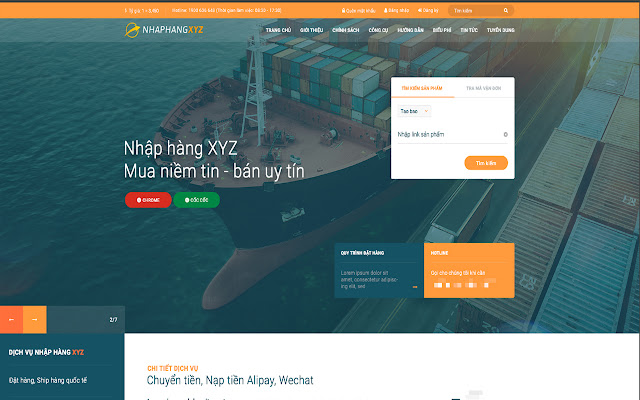The height and width of the screenshot is (400, 640).
Task: Click the red Chrome extension button
Action: point(148,200)
